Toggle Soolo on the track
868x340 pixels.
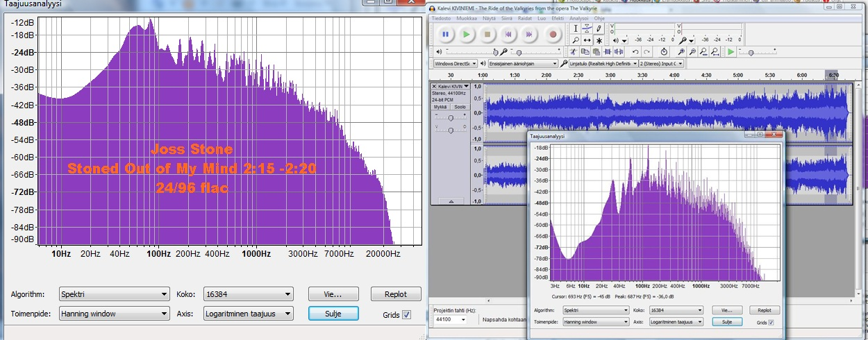pyautogui.click(x=460, y=107)
